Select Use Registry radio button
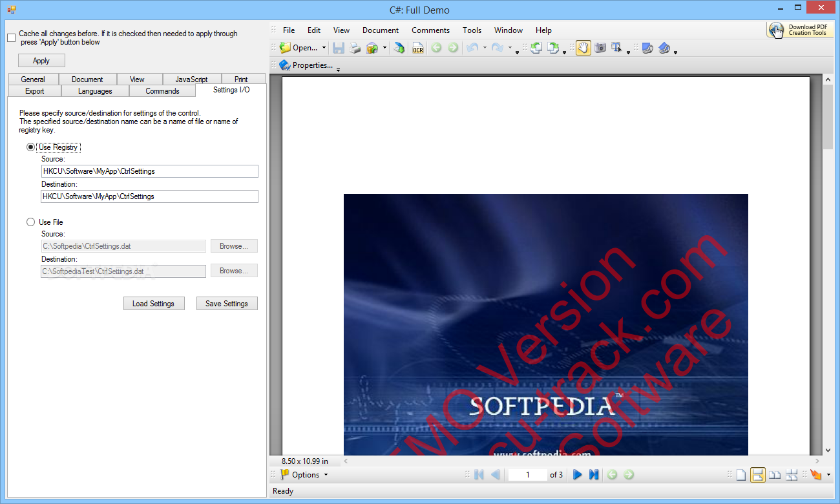This screenshot has height=504, width=840. pyautogui.click(x=30, y=147)
